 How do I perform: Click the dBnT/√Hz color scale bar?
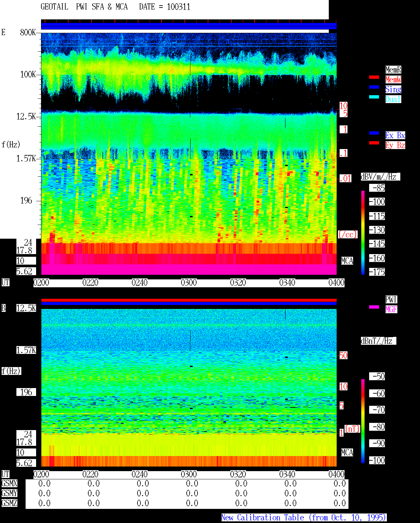tap(363, 421)
